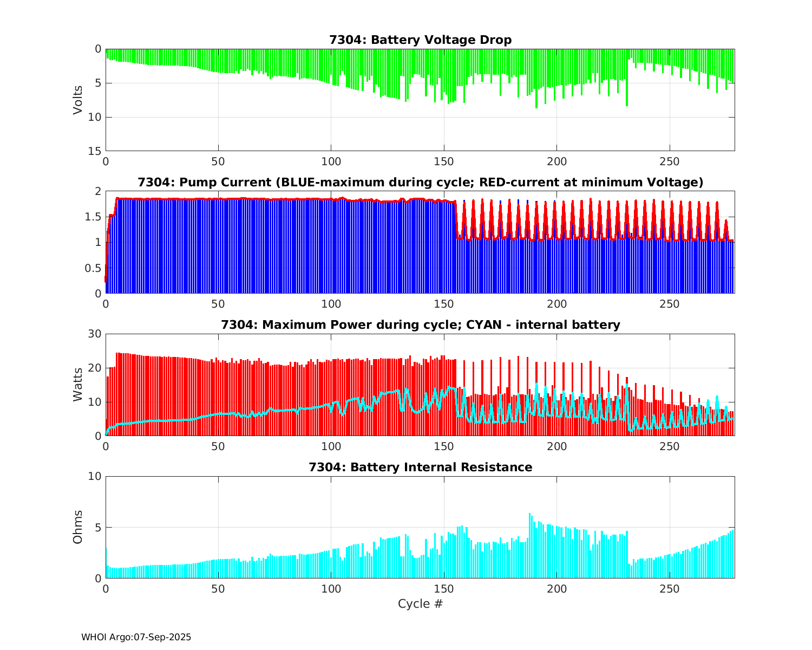The width and height of the screenshot is (812, 650).
Task: Click the Pump Current plot title
Action: pyautogui.click(x=420, y=183)
